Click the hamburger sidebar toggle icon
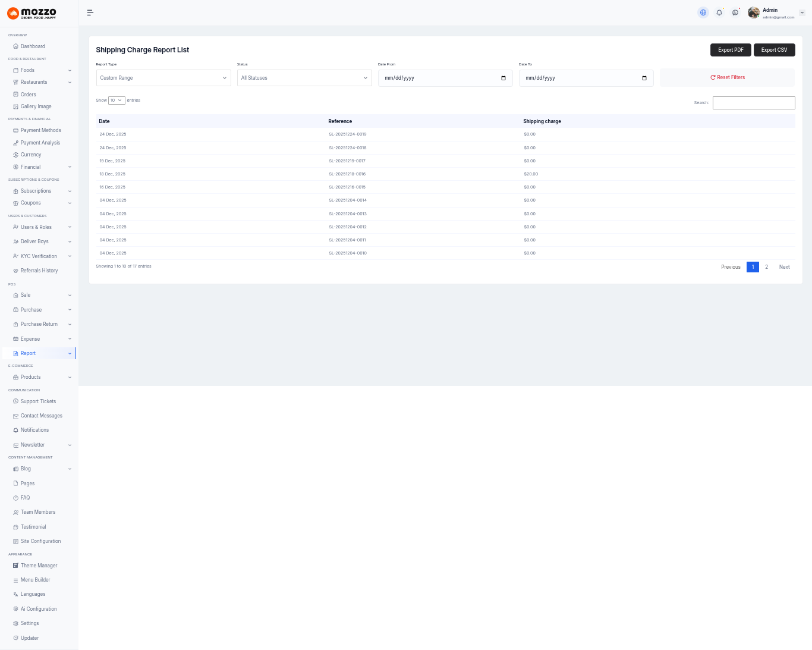This screenshot has height=650, width=812. (90, 12)
